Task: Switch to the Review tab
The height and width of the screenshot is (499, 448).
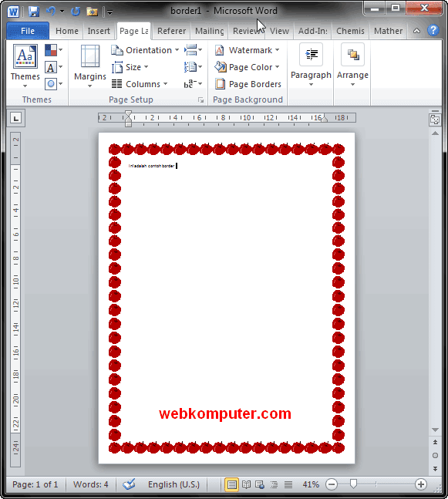Action: [247, 31]
